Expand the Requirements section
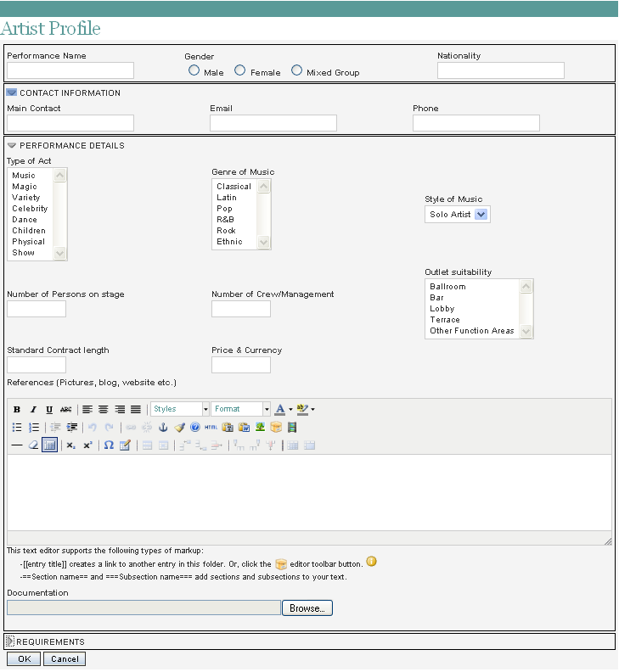 point(10,641)
